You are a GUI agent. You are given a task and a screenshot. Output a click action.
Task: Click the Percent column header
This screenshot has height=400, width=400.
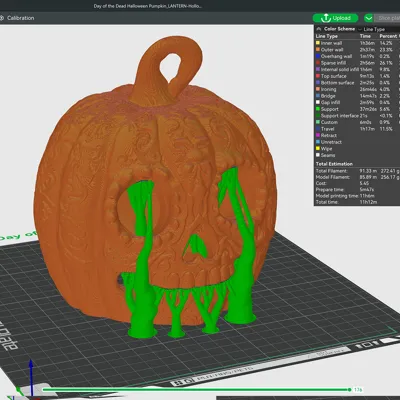click(x=389, y=36)
